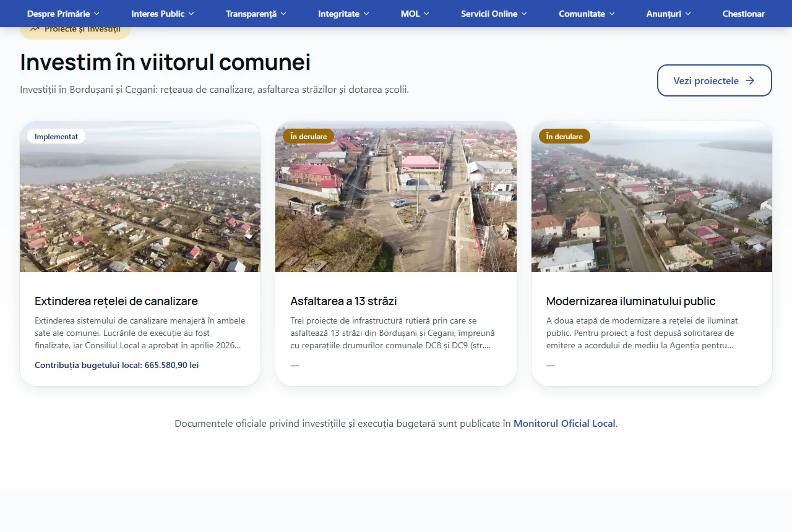Open the Asfaltarea a 13 străzi title

[x=343, y=301]
